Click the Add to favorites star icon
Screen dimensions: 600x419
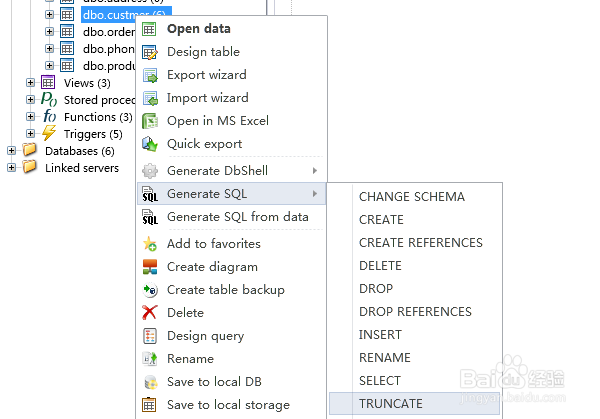tap(150, 244)
